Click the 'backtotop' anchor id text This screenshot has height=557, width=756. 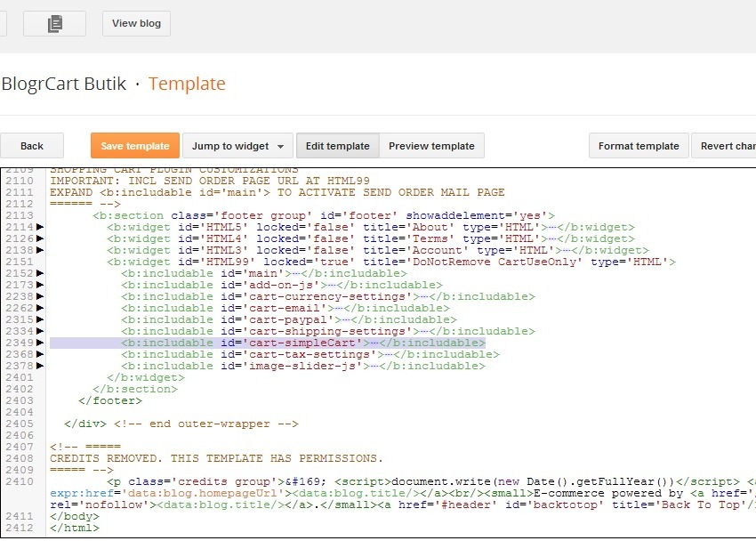566,505
